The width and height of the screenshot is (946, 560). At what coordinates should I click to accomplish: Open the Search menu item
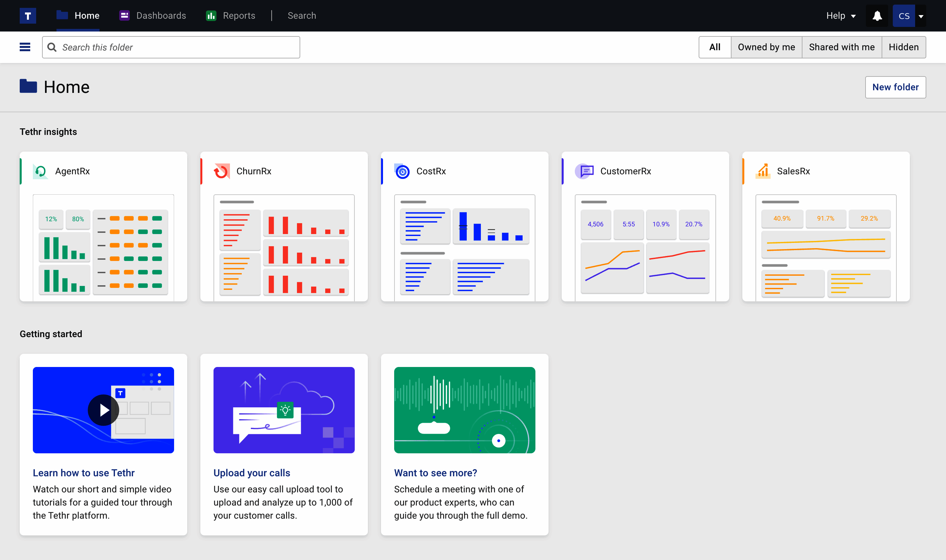[x=302, y=15]
